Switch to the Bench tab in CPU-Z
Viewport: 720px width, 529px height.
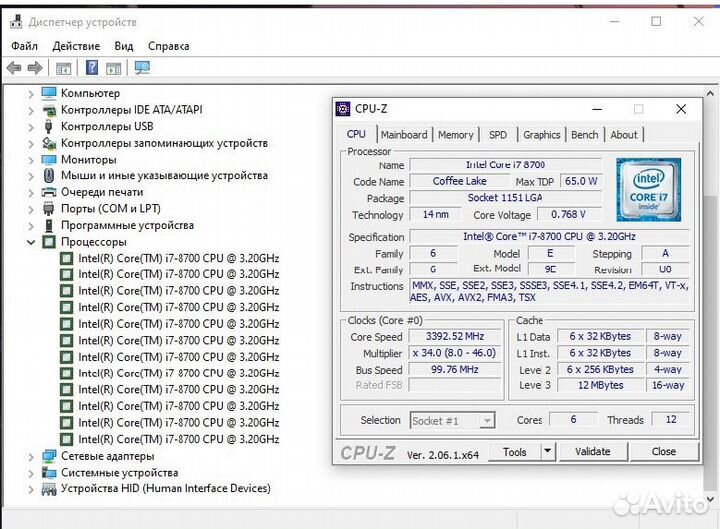pos(585,135)
